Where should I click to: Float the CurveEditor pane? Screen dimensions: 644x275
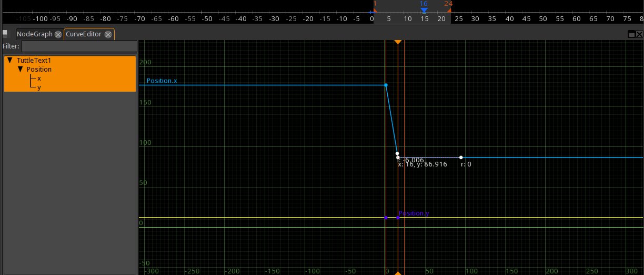(x=631, y=34)
